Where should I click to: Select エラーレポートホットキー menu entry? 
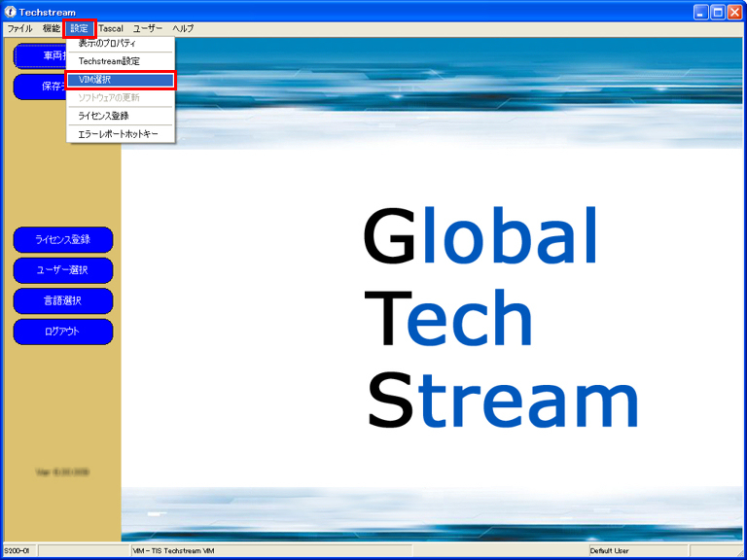(x=121, y=134)
